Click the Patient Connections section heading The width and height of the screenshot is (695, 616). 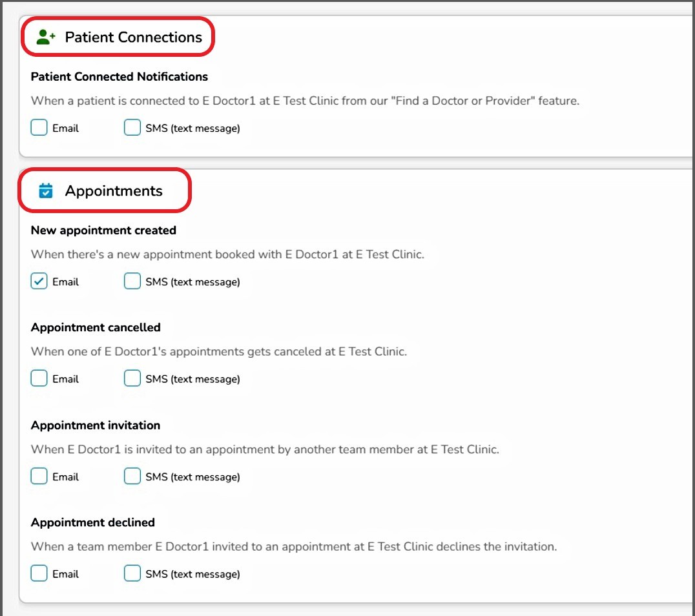pos(133,37)
